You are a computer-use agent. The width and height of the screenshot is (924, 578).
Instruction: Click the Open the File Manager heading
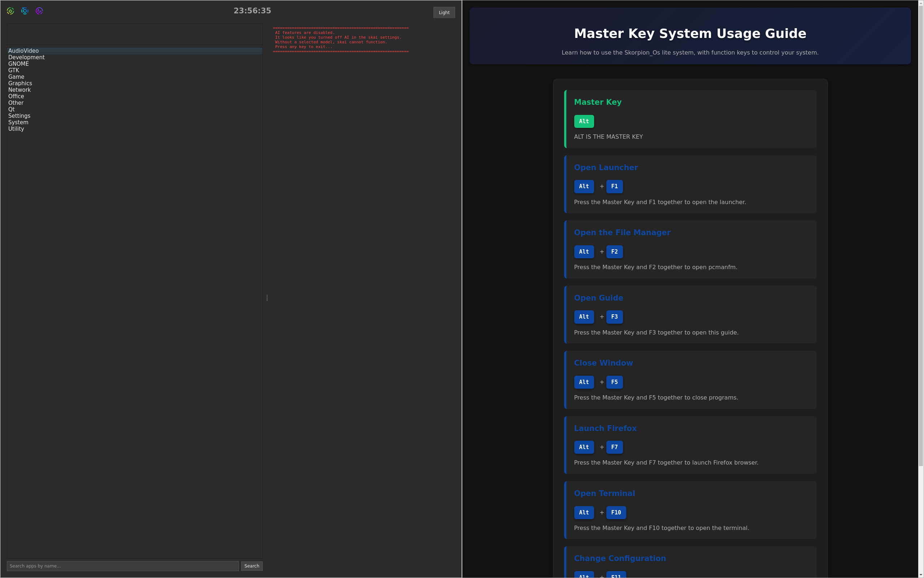(x=622, y=232)
